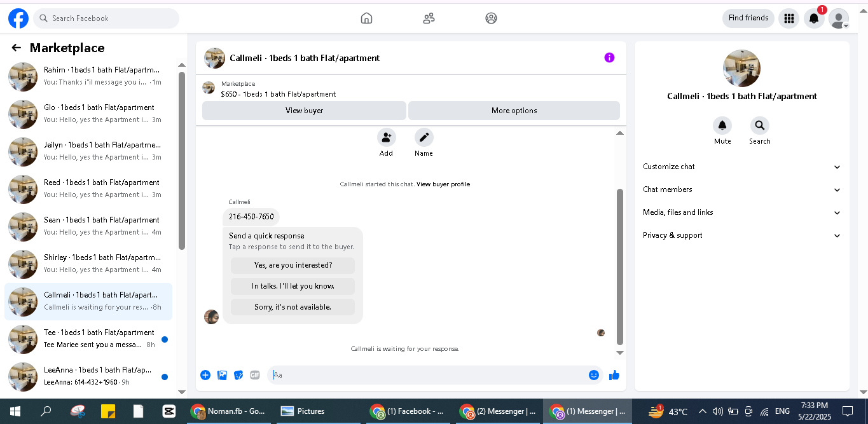Viewport: 868px width, 424px height.
Task: Click Callmeli profile picture in right panel
Action: tap(741, 68)
